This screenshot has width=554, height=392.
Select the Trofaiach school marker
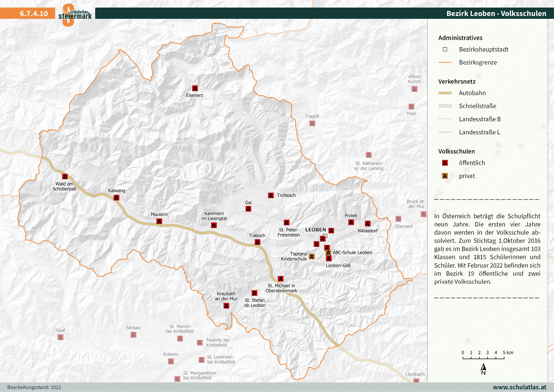click(271, 195)
